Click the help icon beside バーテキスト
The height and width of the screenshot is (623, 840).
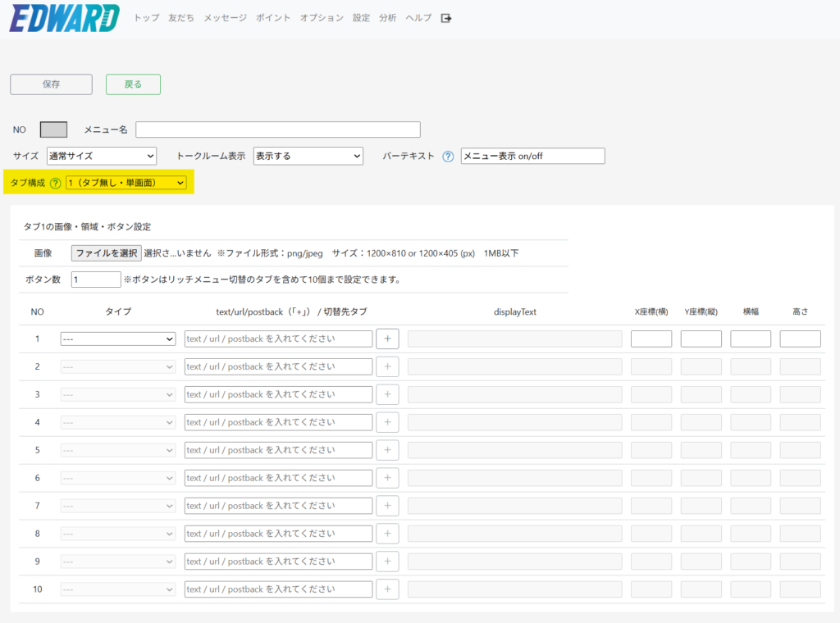tap(448, 157)
